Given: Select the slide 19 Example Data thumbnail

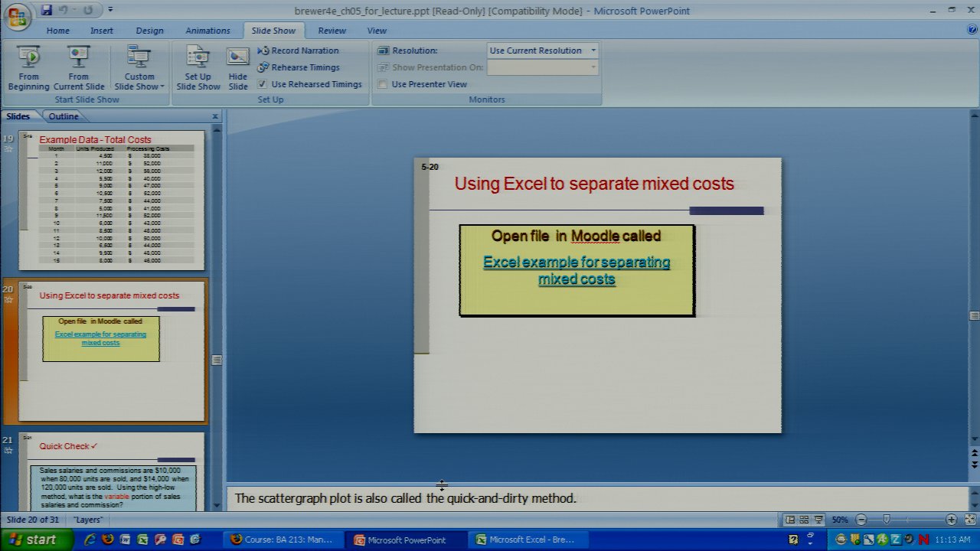Looking at the screenshot, I should click(x=112, y=201).
